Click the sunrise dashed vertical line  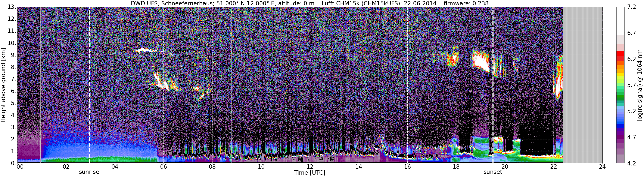[x=90, y=85]
